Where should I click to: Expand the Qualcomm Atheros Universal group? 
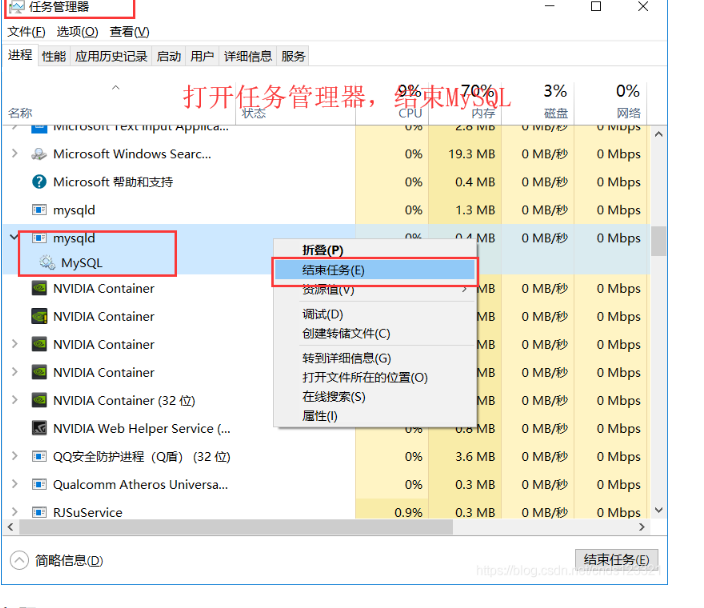click(14, 484)
